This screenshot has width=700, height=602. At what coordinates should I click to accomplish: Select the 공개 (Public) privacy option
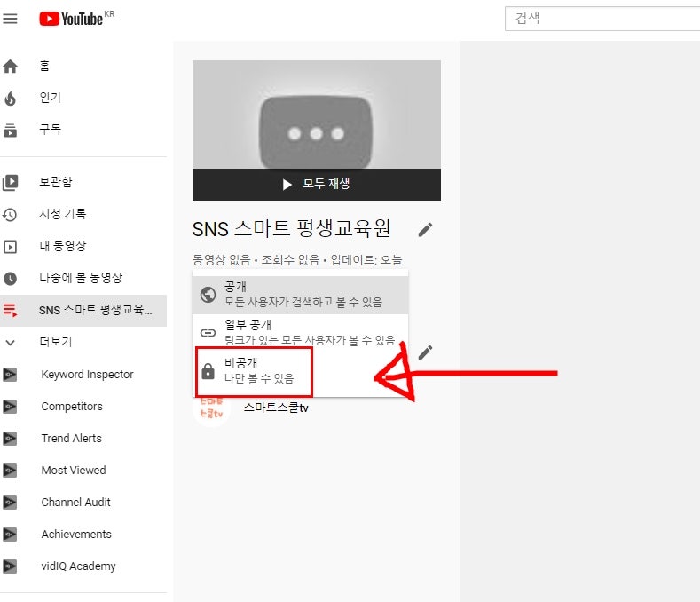coord(301,295)
